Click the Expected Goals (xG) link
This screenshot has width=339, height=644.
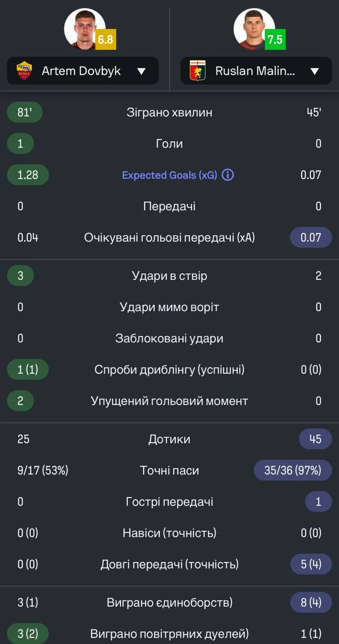point(169,175)
